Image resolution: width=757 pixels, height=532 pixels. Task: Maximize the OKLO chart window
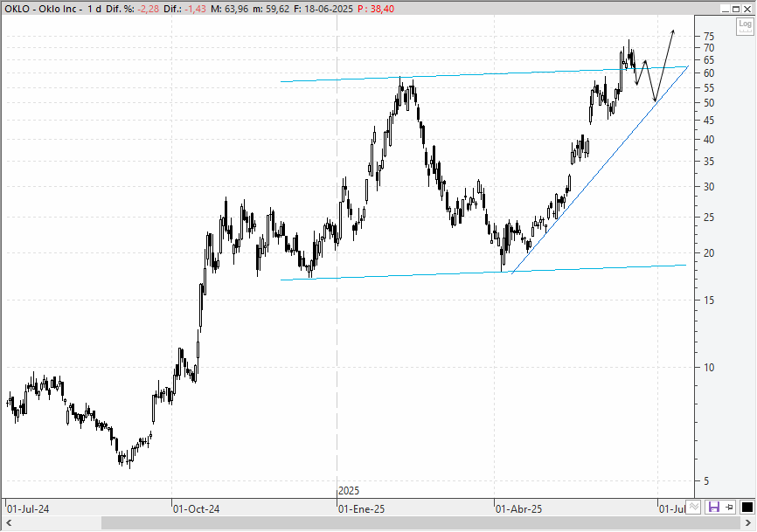tap(736, 9)
